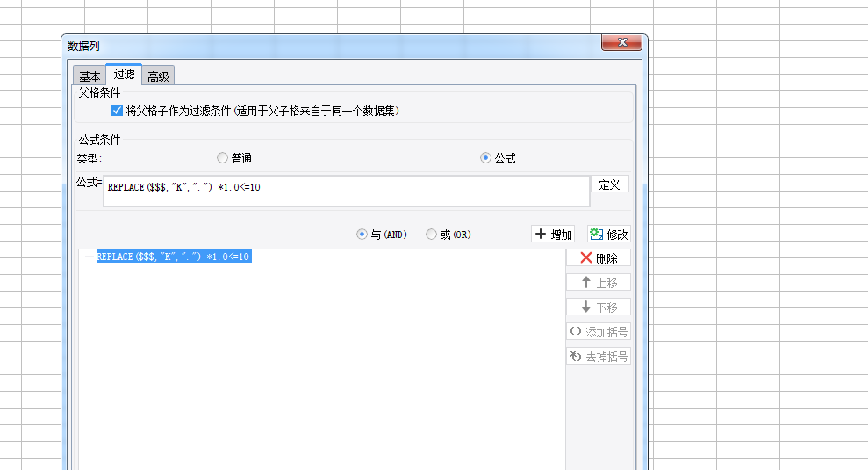Click the gear icon on 修改 button
868x470 pixels.
596,234
